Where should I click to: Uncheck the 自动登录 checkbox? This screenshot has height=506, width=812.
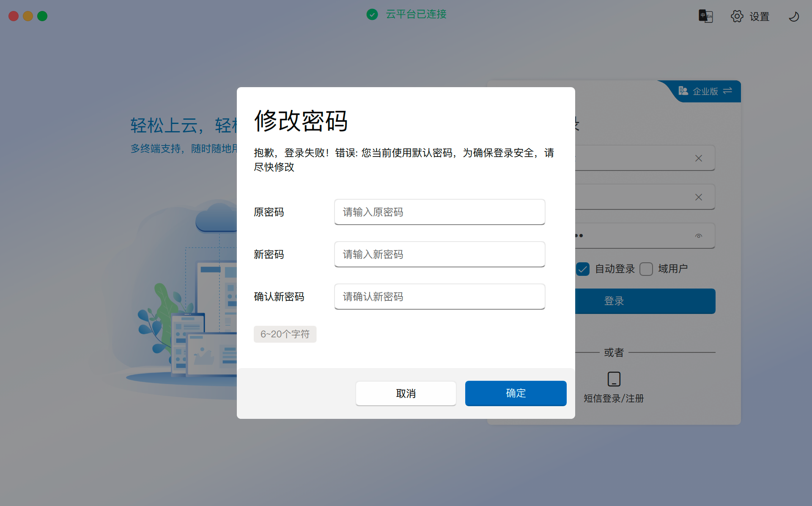[x=583, y=269]
